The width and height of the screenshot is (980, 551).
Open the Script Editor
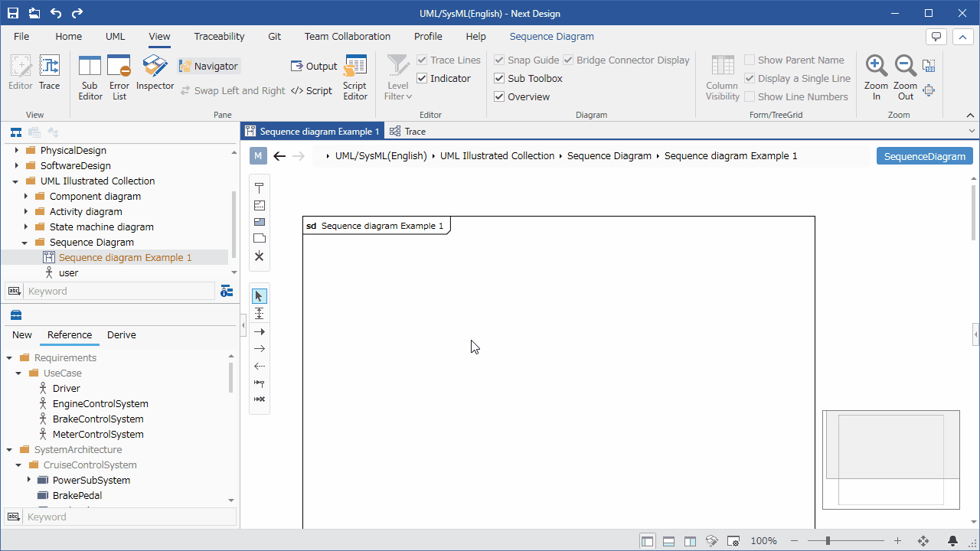pyautogui.click(x=355, y=77)
